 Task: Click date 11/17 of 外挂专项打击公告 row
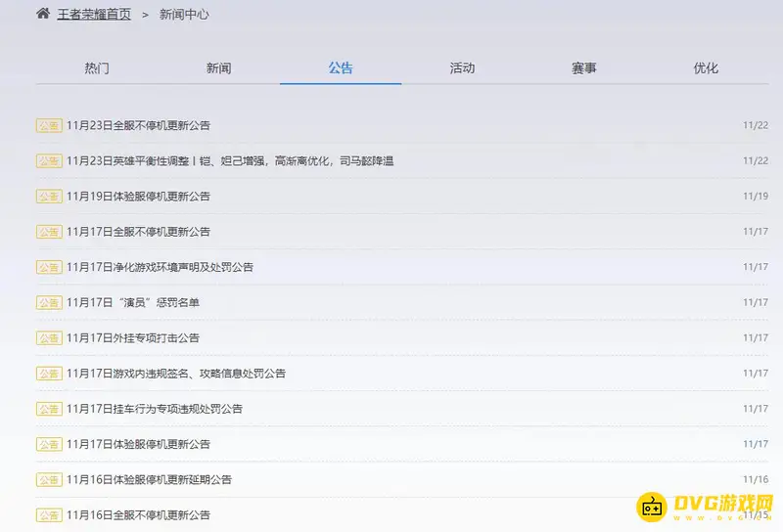[x=756, y=337]
